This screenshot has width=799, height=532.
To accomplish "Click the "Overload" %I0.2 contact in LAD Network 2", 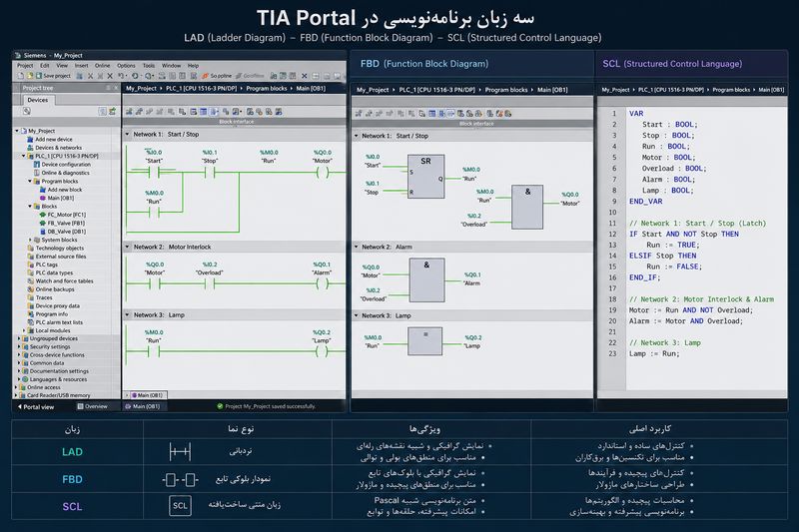I will [210, 283].
